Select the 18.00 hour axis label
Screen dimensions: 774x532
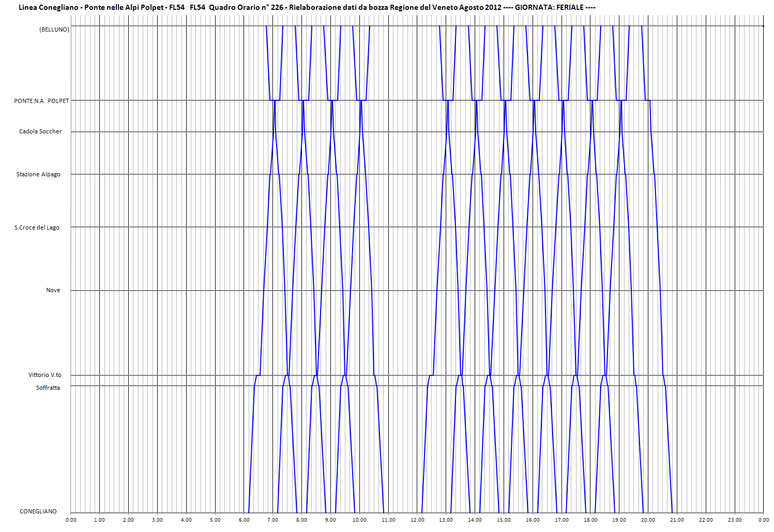[590, 520]
